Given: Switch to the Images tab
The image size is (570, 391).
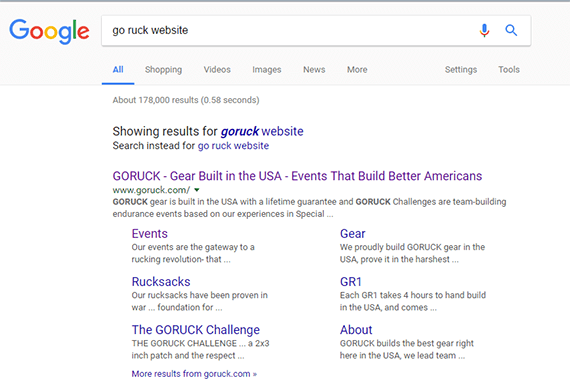Looking at the screenshot, I should [x=266, y=69].
